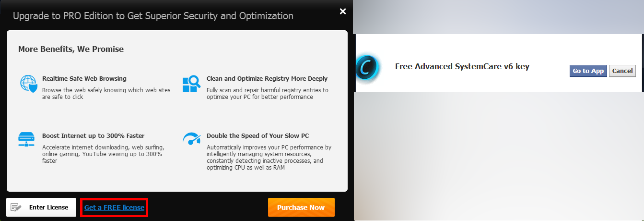The width and height of the screenshot is (644, 221).
Task: Click the description about repairing harmful registry entries
Action: coord(267,94)
